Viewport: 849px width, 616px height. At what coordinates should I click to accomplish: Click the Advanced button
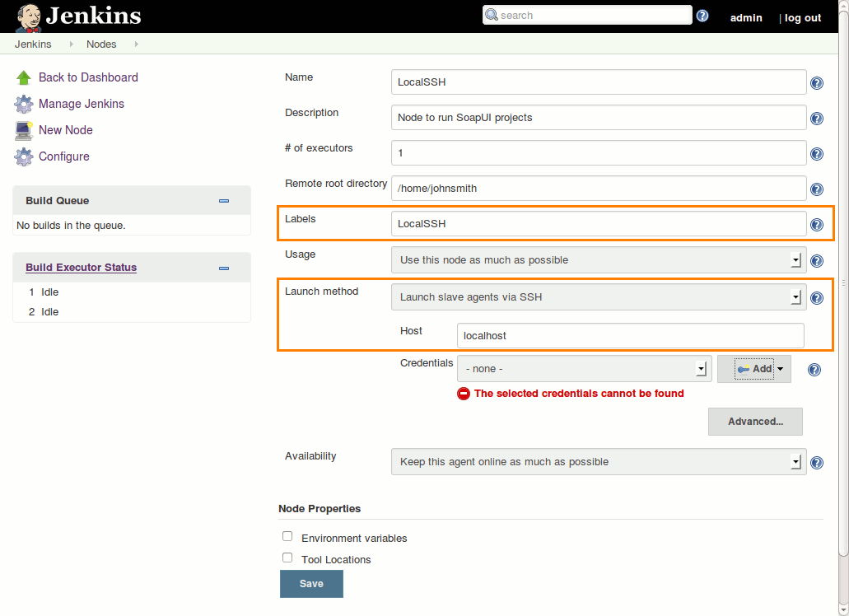754,421
